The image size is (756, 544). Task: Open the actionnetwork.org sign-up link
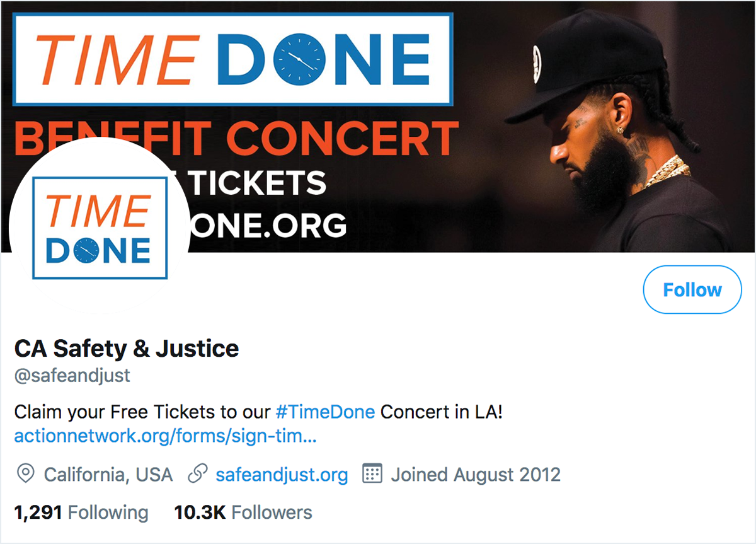tap(165, 436)
